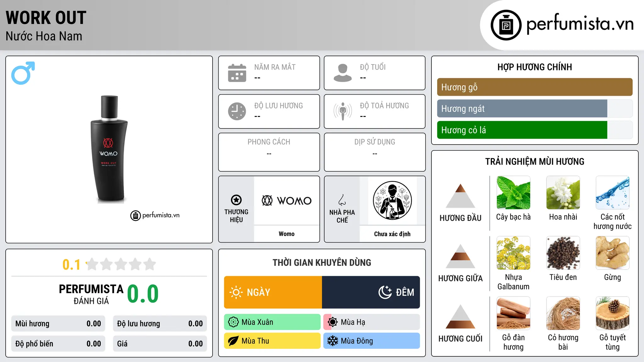The height and width of the screenshot is (362, 644).
Task: Click the Độ phổ biến score row
Action: [x=58, y=344]
